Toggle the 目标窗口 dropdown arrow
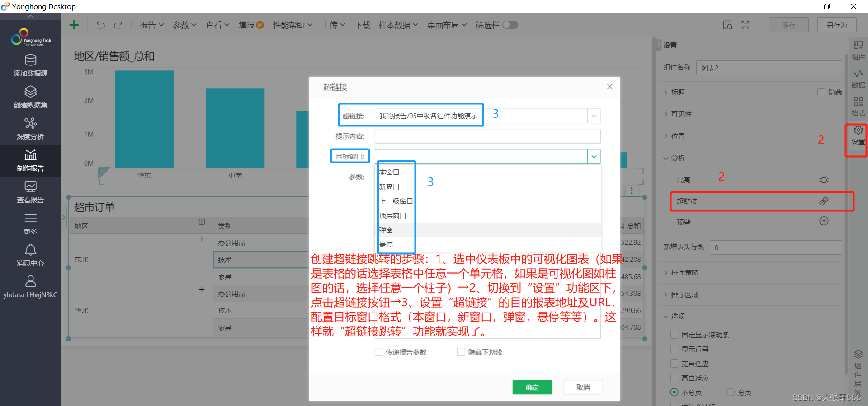 point(594,157)
